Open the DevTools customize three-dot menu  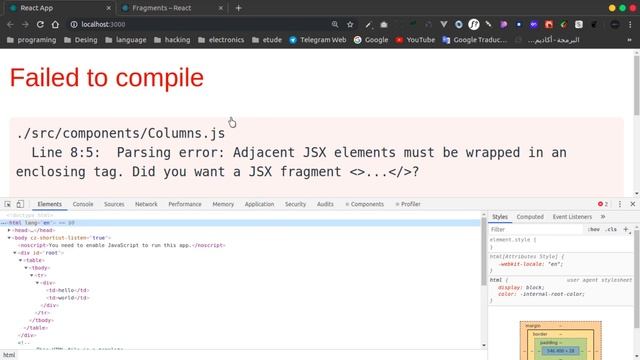tap(620, 204)
